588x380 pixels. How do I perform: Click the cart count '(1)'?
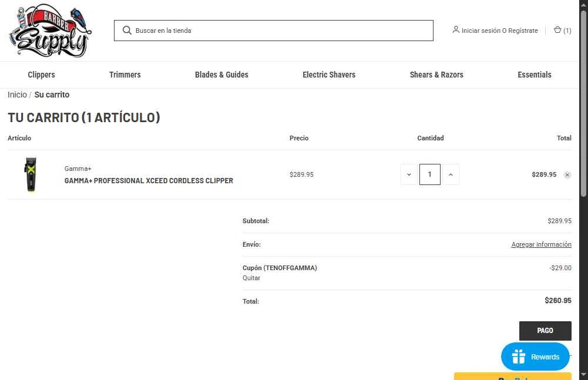567,31
